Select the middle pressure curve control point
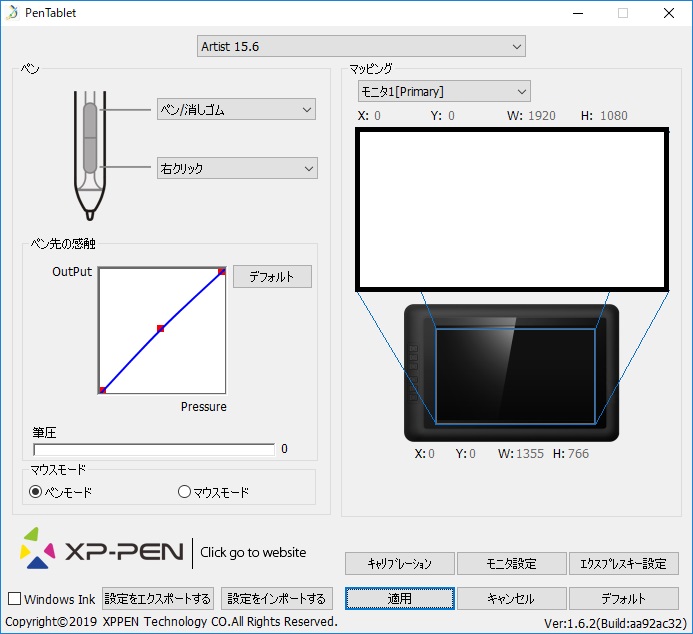The image size is (693, 634). [160, 328]
